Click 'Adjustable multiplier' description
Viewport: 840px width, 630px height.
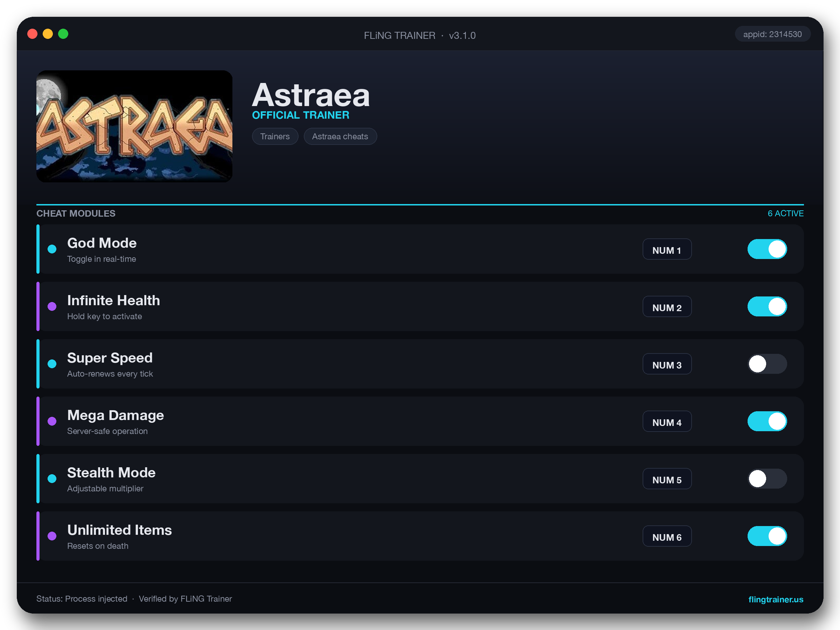point(105,488)
